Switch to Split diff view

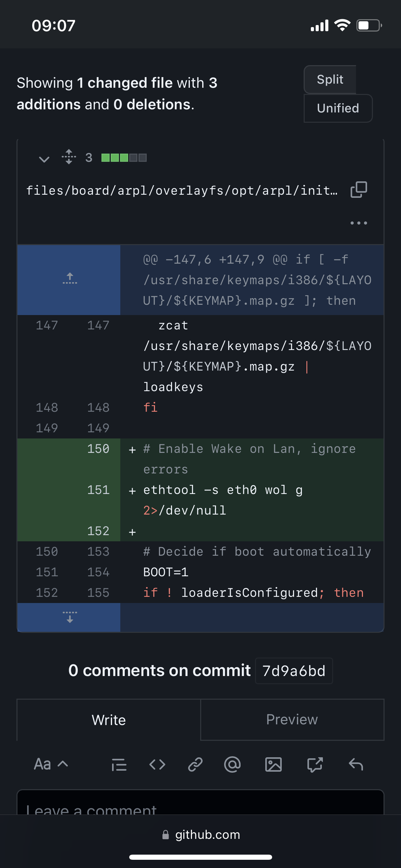(329, 79)
